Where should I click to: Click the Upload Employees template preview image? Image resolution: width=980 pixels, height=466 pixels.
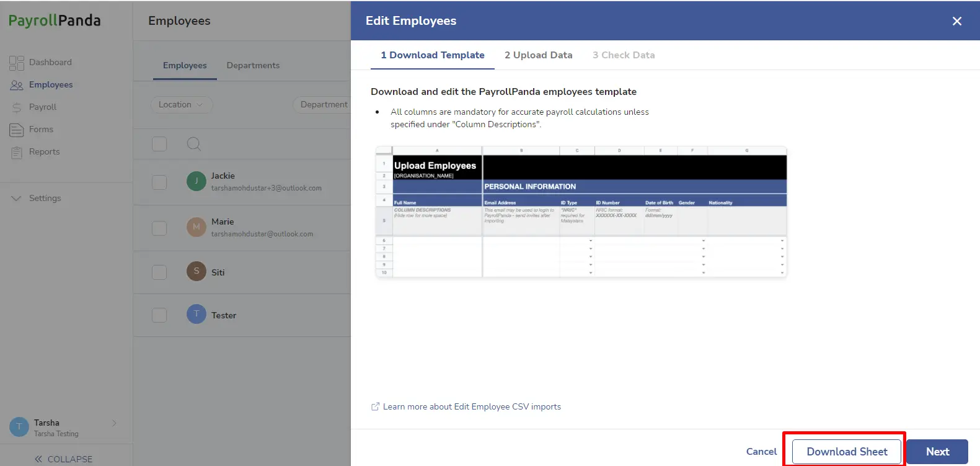click(x=581, y=212)
